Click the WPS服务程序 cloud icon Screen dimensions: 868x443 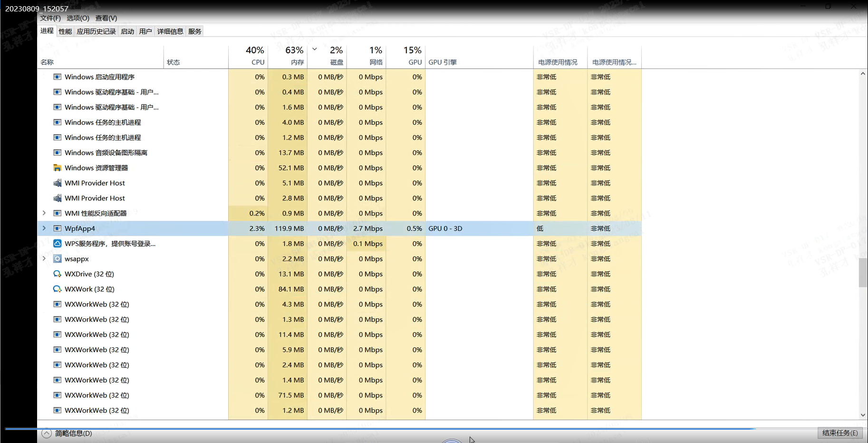click(x=57, y=244)
